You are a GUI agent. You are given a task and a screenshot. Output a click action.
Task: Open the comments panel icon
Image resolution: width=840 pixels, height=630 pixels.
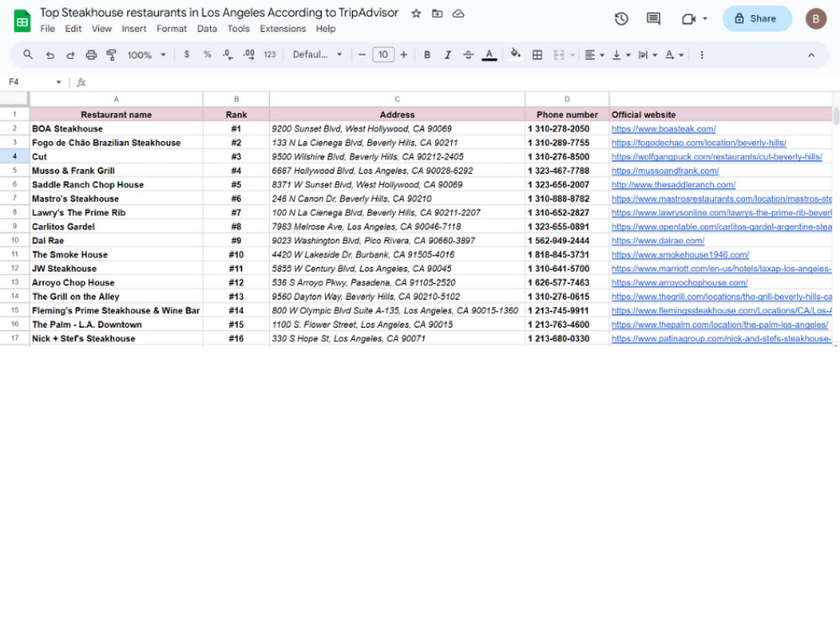click(x=653, y=18)
